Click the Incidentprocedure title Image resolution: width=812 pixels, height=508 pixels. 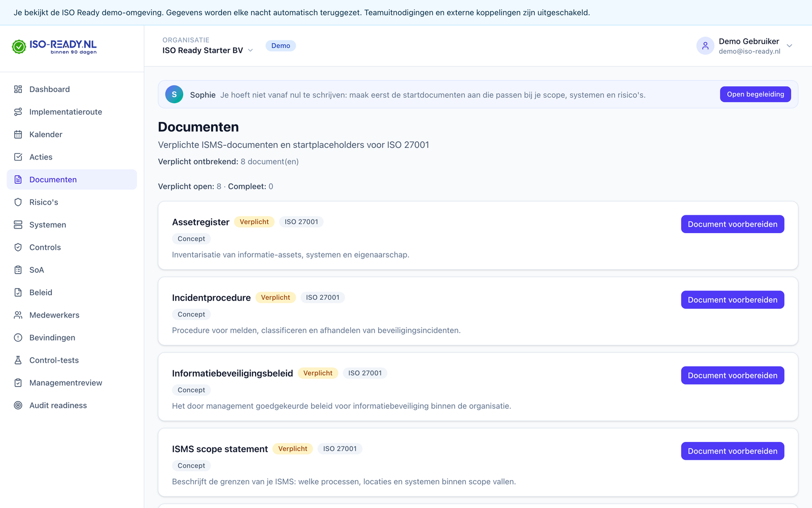click(x=211, y=298)
